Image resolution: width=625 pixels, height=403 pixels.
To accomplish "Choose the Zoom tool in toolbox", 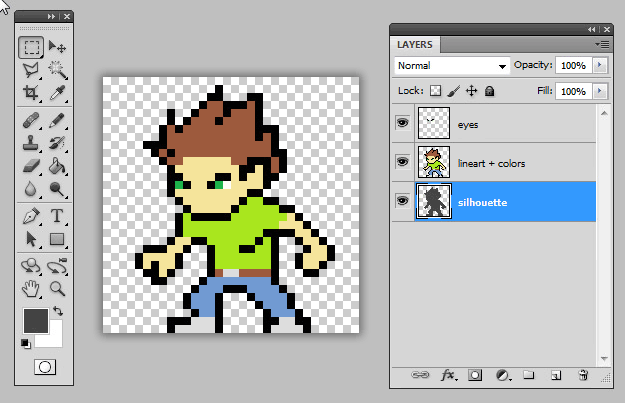I will tap(57, 288).
